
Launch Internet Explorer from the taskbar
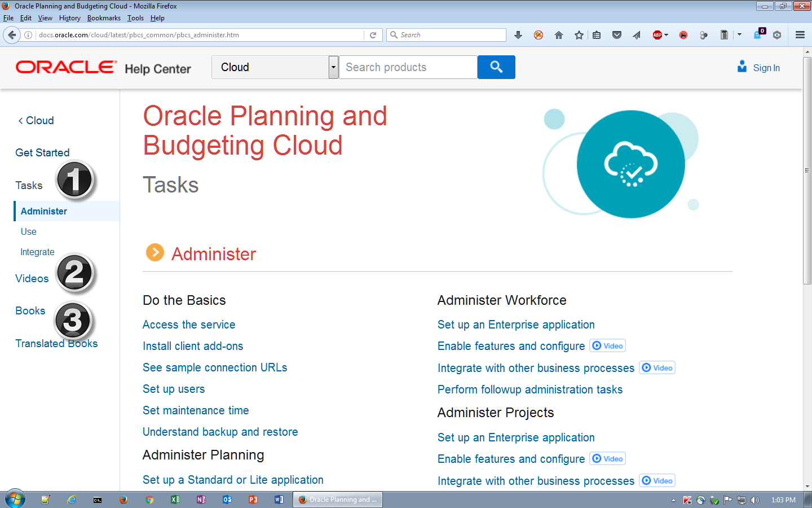(72, 500)
